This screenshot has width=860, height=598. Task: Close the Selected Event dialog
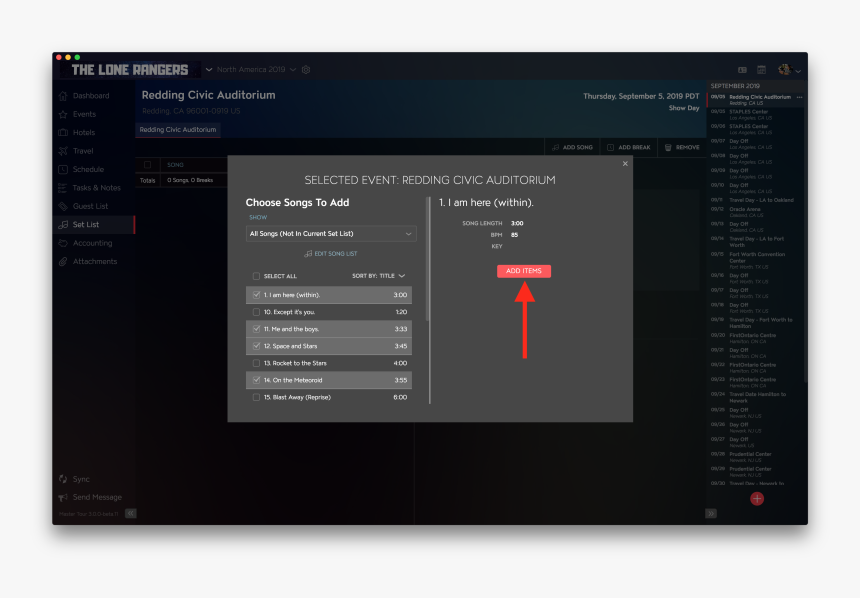tap(625, 163)
